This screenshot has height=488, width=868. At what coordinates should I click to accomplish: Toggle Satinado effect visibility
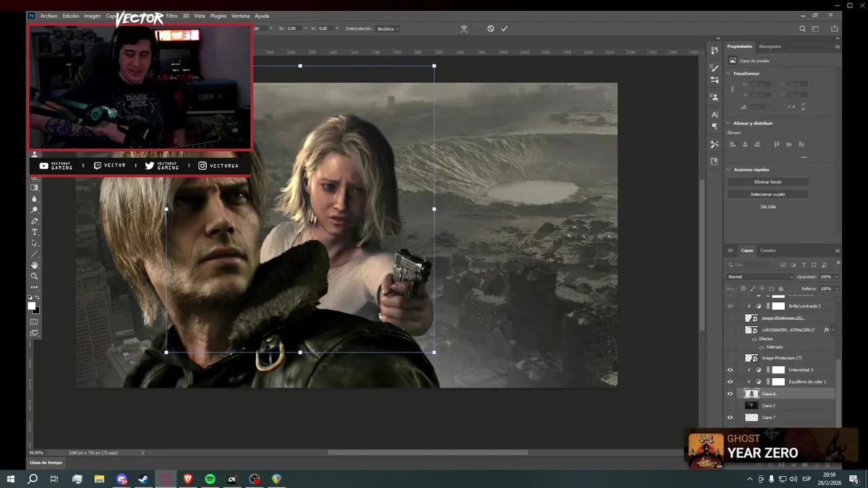click(x=762, y=347)
